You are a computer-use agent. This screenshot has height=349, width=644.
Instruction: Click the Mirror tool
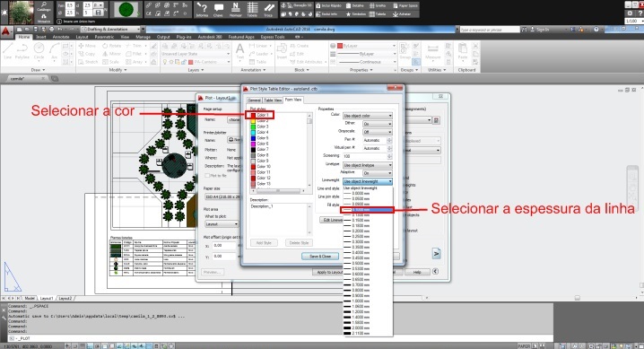[x=112, y=54]
